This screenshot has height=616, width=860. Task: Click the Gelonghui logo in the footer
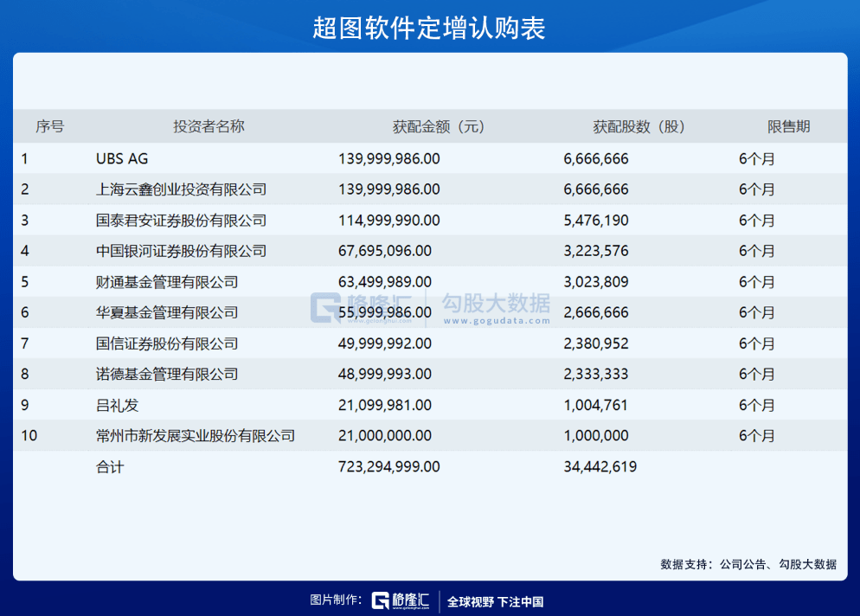coord(401,601)
